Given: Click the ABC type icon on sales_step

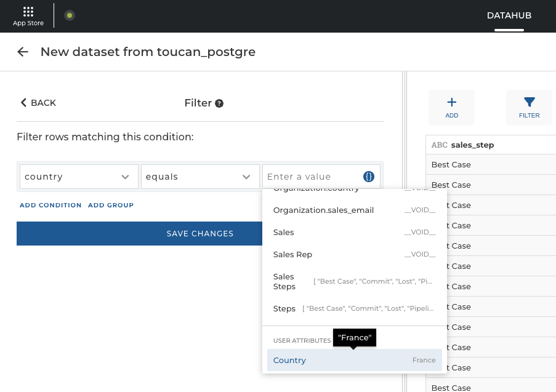Looking at the screenshot, I should (439, 145).
